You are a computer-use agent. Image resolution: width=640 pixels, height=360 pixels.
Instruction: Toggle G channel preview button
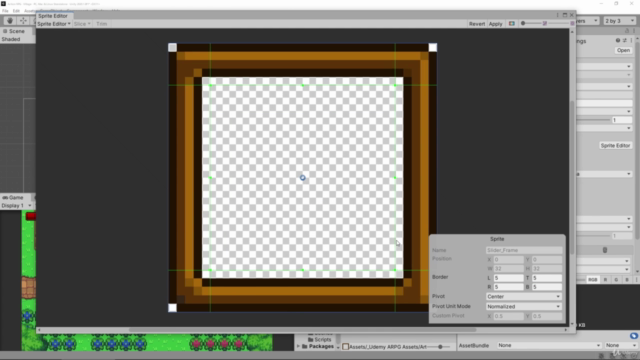(x=616, y=280)
